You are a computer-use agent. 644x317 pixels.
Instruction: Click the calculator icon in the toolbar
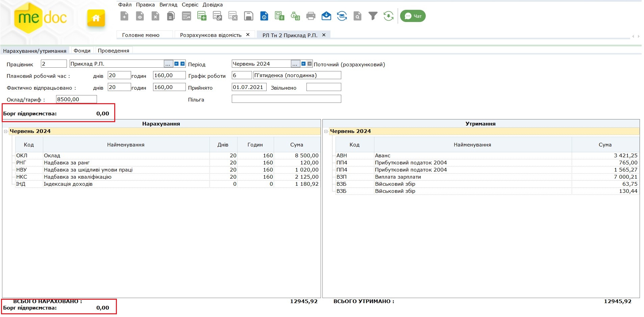279,16
